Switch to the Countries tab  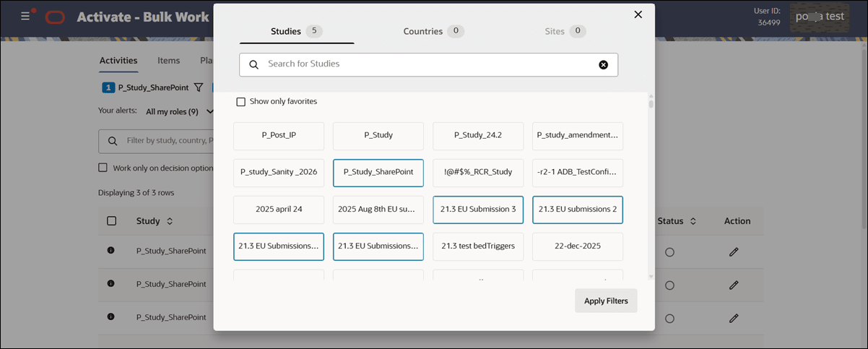tap(433, 31)
